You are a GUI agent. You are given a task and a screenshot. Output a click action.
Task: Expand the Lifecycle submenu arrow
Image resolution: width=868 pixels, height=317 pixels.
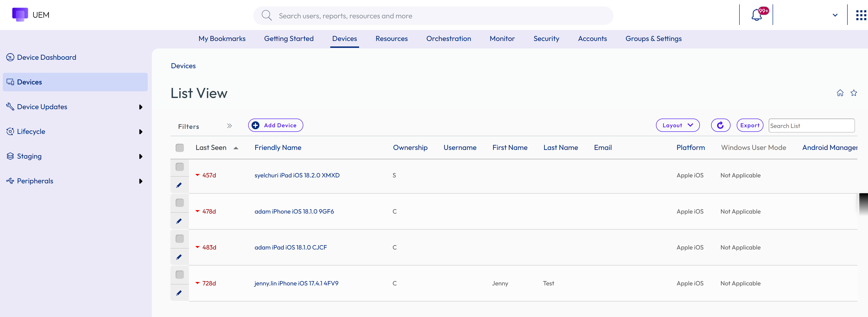tap(140, 132)
